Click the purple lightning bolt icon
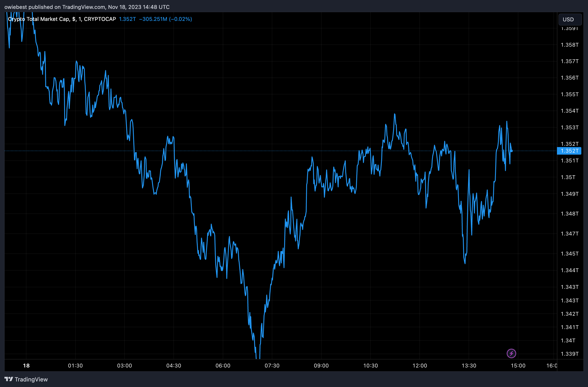 click(511, 353)
